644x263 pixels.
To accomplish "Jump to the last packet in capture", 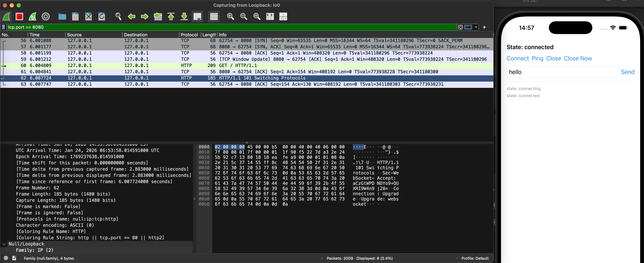I will 184,16.
